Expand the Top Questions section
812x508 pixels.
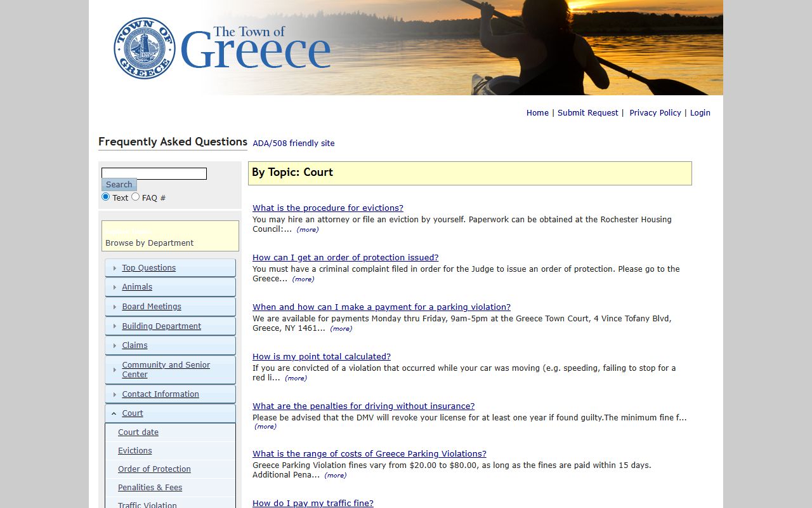pos(170,268)
